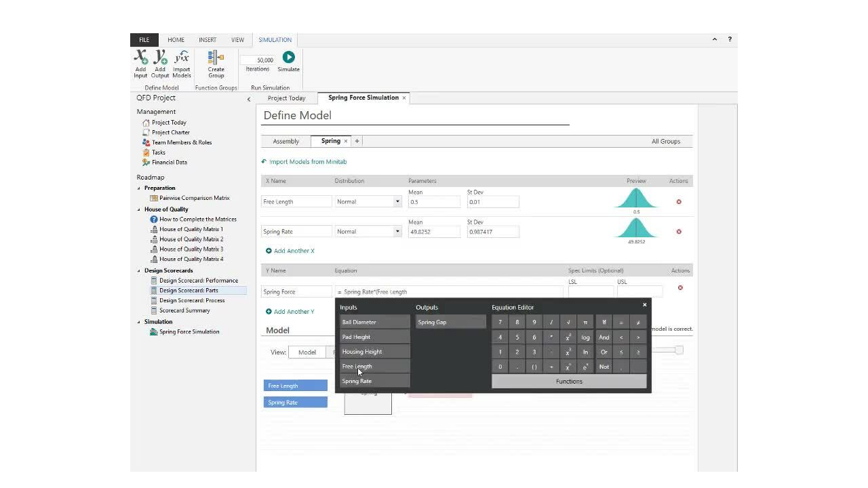
Task: Open Spring Rate distribution dropdown
Action: pyautogui.click(x=397, y=231)
